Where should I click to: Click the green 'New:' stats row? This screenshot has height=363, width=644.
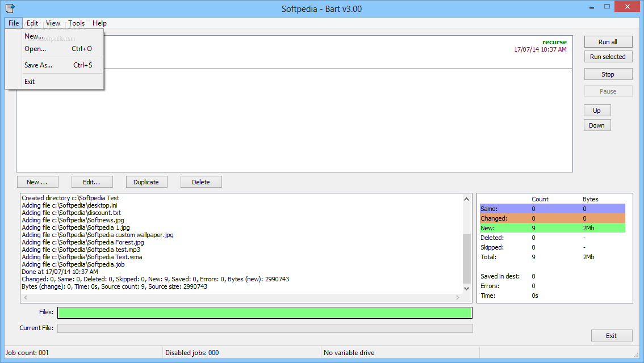coord(553,228)
